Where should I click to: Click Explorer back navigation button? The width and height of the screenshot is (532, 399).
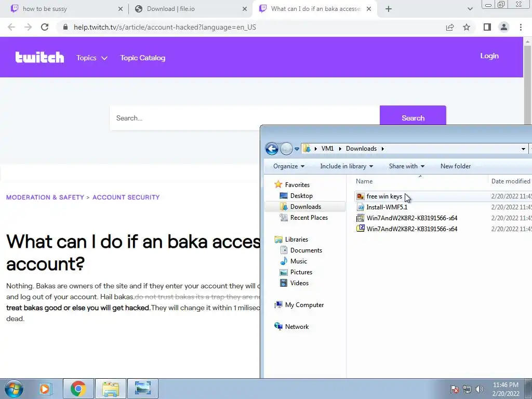272,149
